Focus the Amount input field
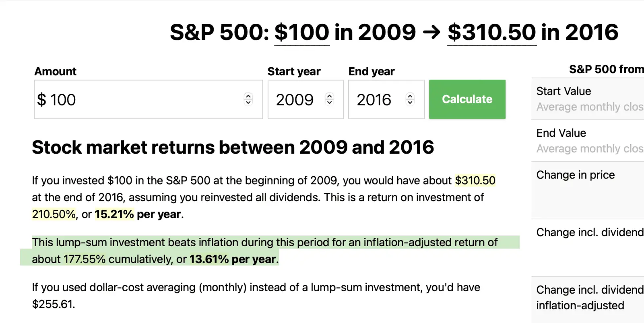 137,100
